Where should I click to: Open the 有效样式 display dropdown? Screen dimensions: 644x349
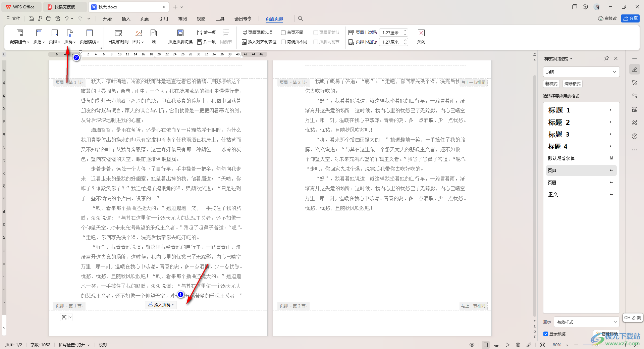587,322
